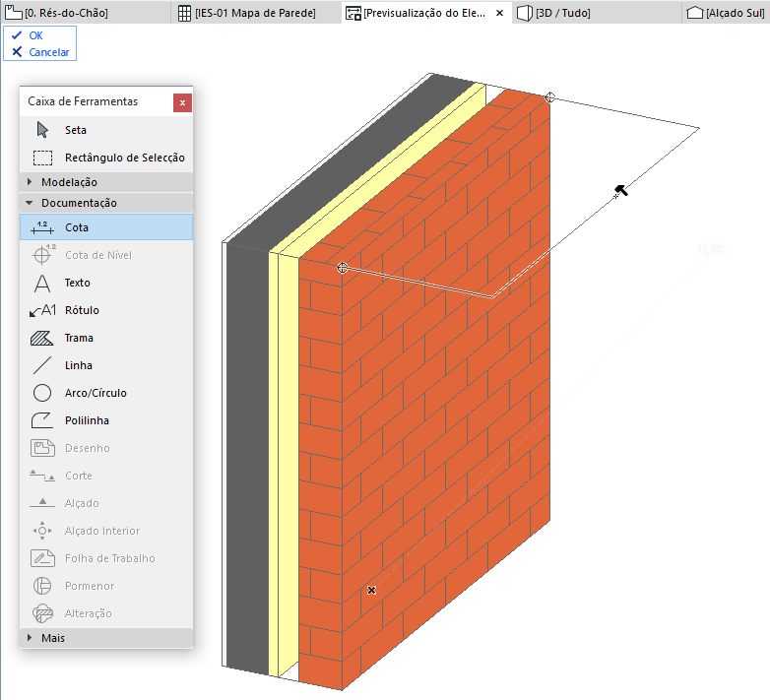The height and width of the screenshot is (700, 770).
Task: Click the Rectângulo de Selecção label
Action: pos(125,158)
